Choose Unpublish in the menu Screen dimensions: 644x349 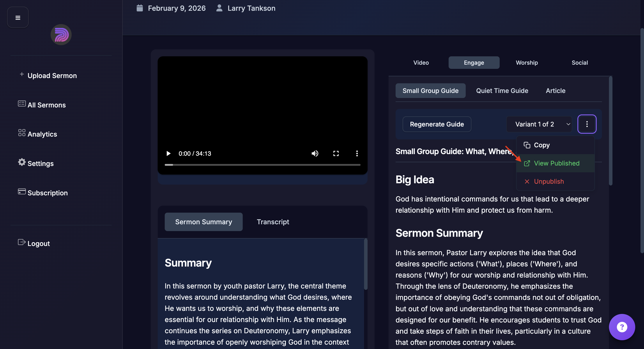(548, 181)
